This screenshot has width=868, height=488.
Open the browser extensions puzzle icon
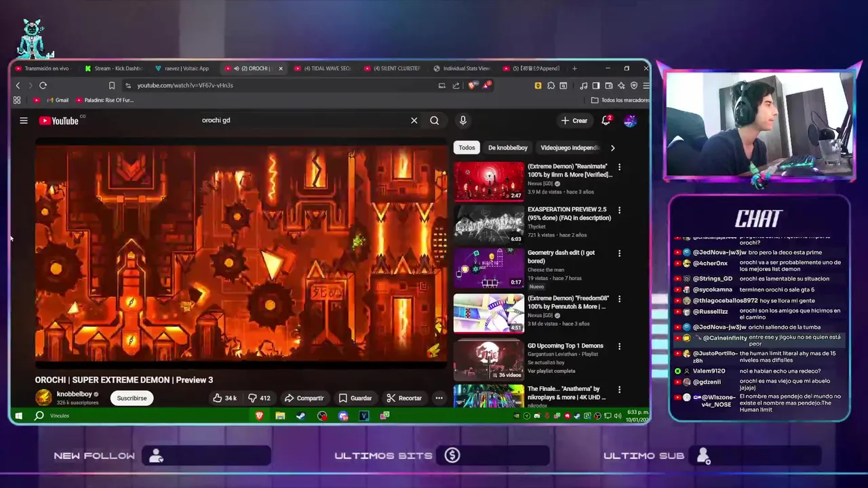click(551, 85)
